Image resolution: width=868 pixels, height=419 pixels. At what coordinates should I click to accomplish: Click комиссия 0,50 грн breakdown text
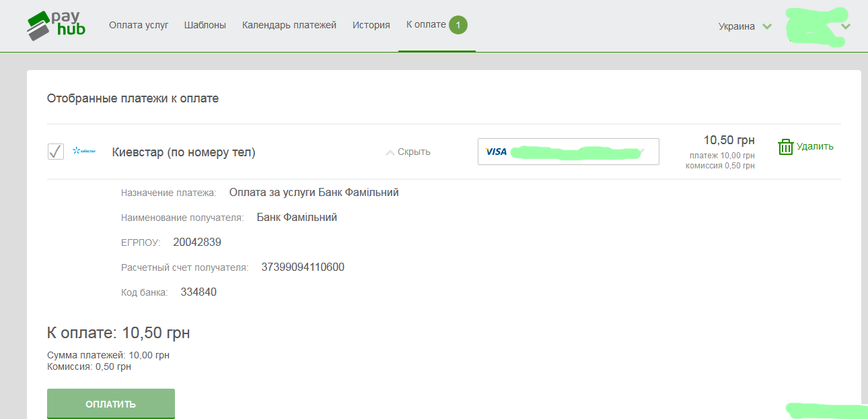point(720,166)
